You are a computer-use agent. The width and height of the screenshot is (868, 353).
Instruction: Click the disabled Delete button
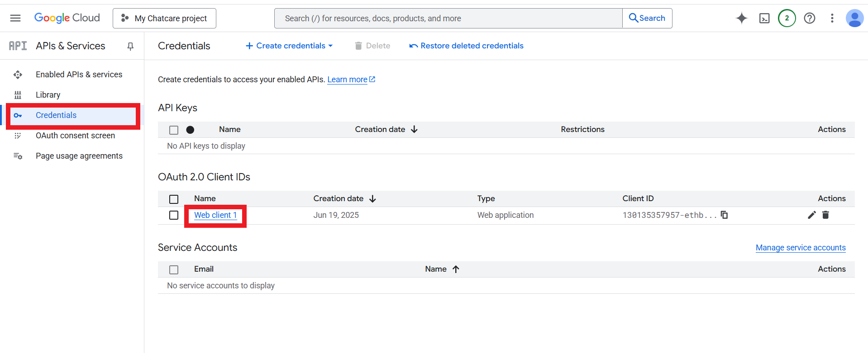(x=372, y=46)
